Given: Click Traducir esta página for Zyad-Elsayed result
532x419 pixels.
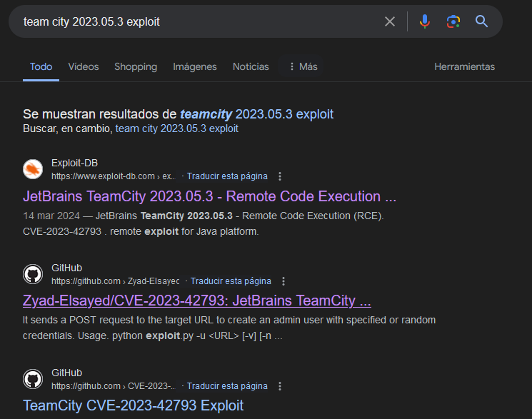Looking at the screenshot, I should [231, 281].
